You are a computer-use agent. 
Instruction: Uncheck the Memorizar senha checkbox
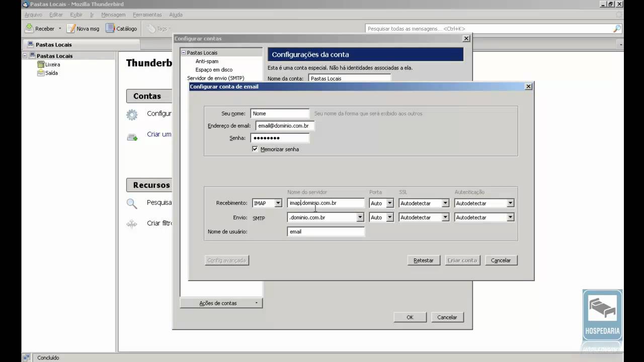pyautogui.click(x=255, y=149)
